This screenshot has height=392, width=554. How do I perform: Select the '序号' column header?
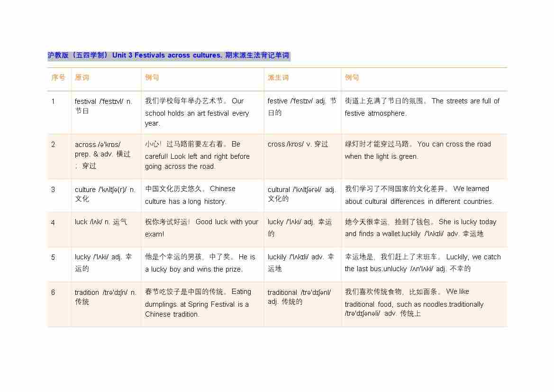click(58, 78)
